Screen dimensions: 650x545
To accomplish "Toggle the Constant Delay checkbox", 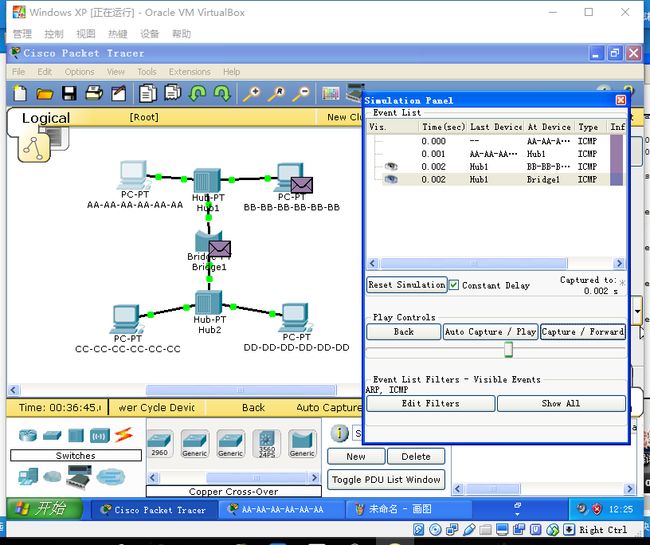I will pos(454,285).
